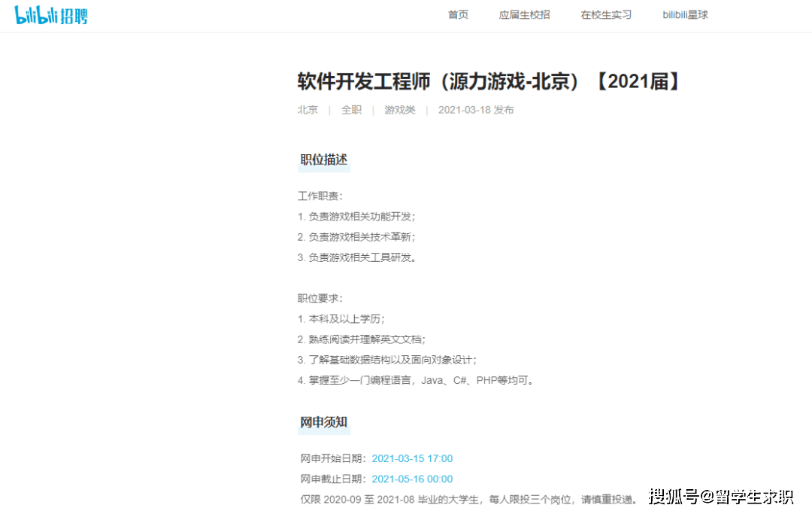This screenshot has height=514, width=812.
Task: Click the 全职 job type tag
Action: (351, 110)
